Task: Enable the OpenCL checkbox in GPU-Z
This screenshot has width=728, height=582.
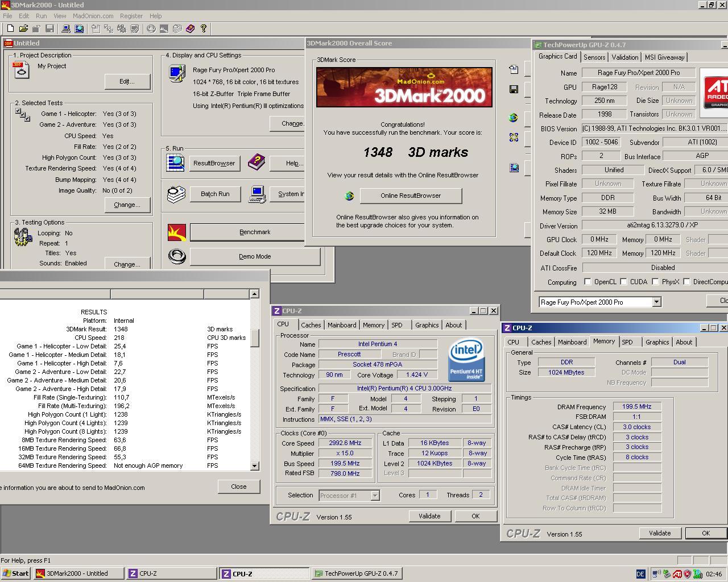Action: [x=588, y=282]
